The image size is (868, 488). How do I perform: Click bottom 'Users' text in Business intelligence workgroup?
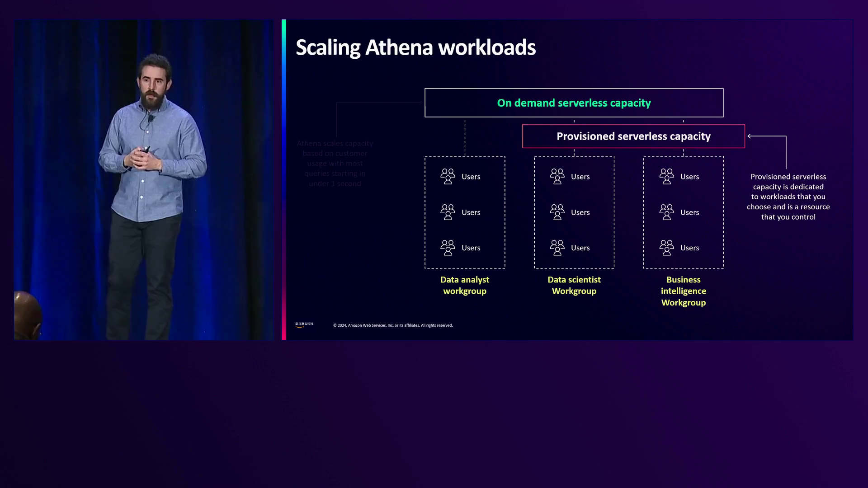coord(689,248)
